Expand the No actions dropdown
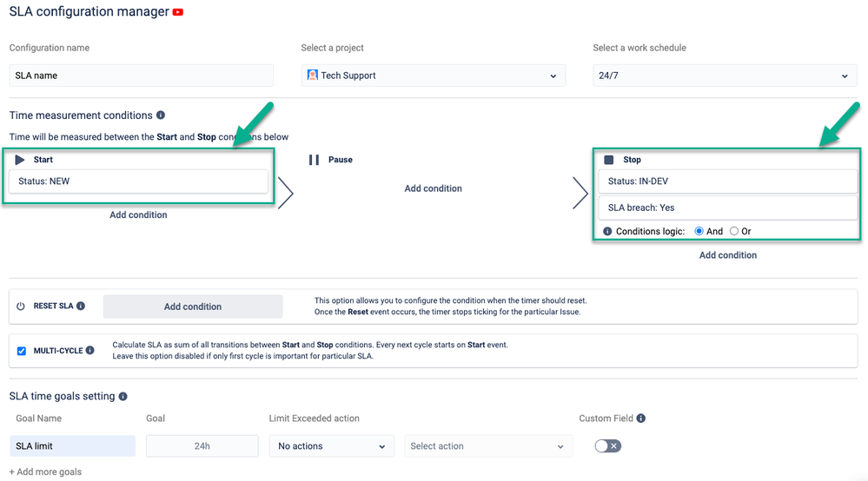 331,446
